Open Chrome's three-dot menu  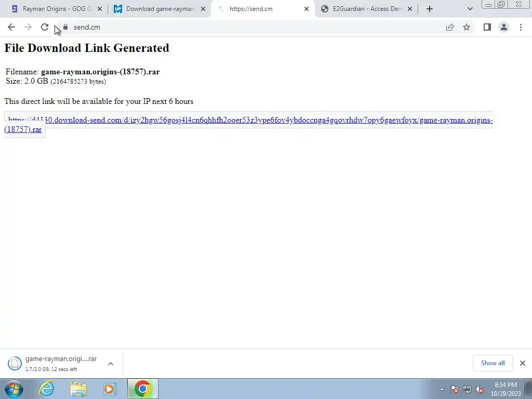[521, 27]
